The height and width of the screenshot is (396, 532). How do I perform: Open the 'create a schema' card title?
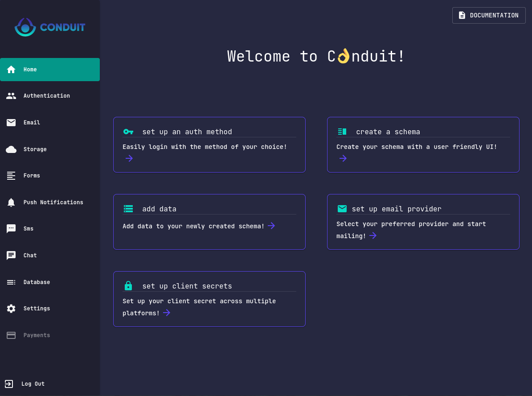tap(388, 132)
